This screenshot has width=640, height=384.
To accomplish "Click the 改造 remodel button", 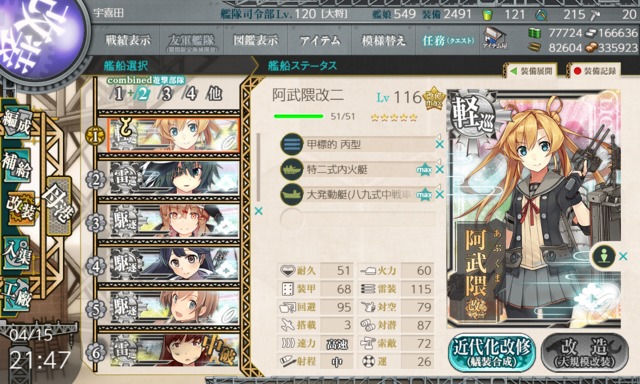I will (584, 352).
